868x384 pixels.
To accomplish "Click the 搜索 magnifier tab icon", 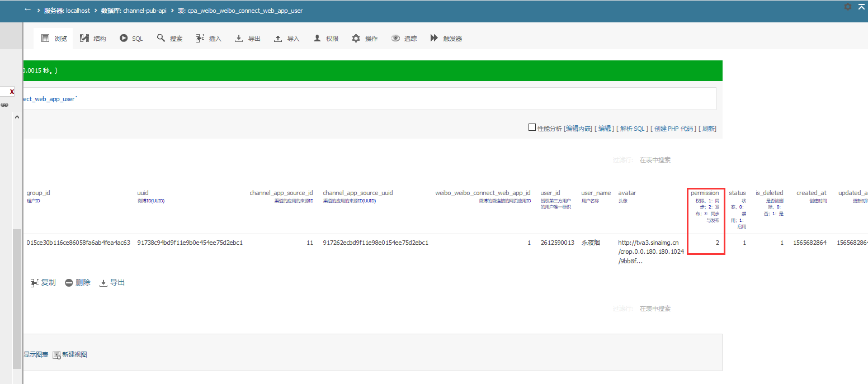I will [x=161, y=38].
